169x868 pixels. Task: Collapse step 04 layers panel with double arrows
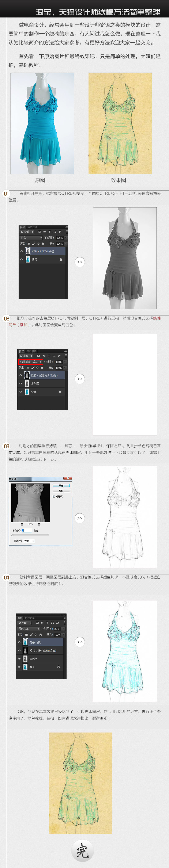click(61, 615)
